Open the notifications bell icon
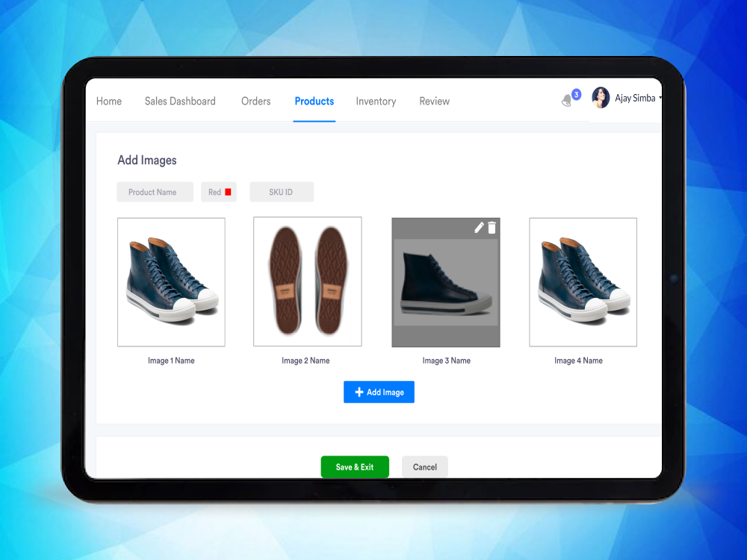The image size is (747, 560). click(x=567, y=101)
